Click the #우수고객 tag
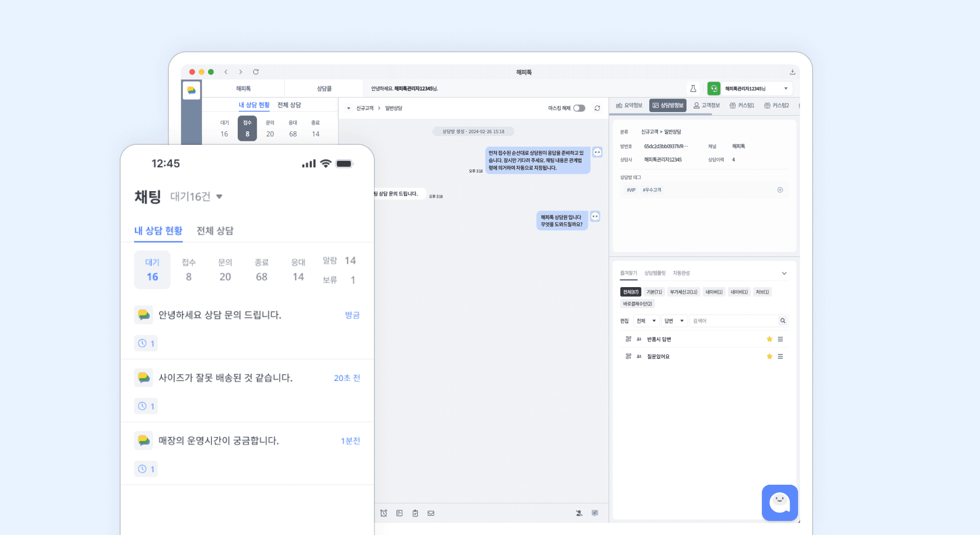This screenshot has height=535, width=980. [652, 190]
